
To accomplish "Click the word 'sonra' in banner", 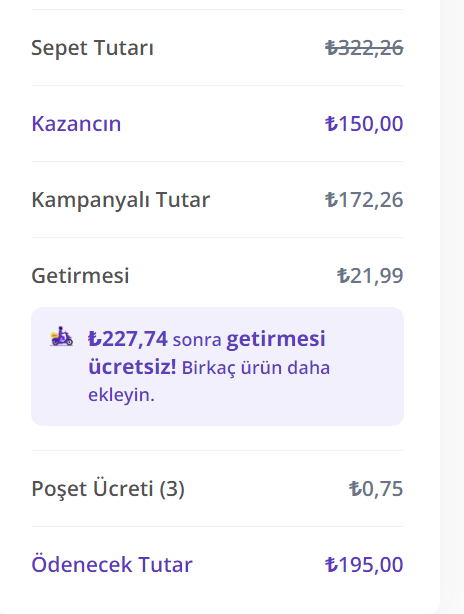I will pyautogui.click(x=197, y=340).
